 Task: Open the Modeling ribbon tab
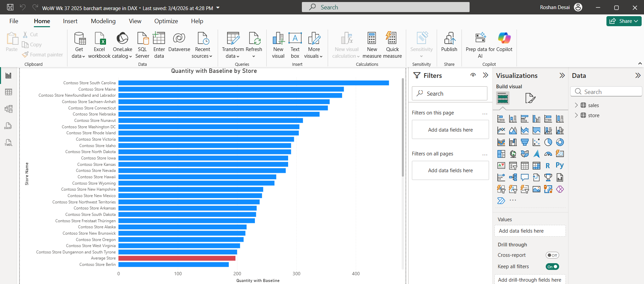(103, 21)
